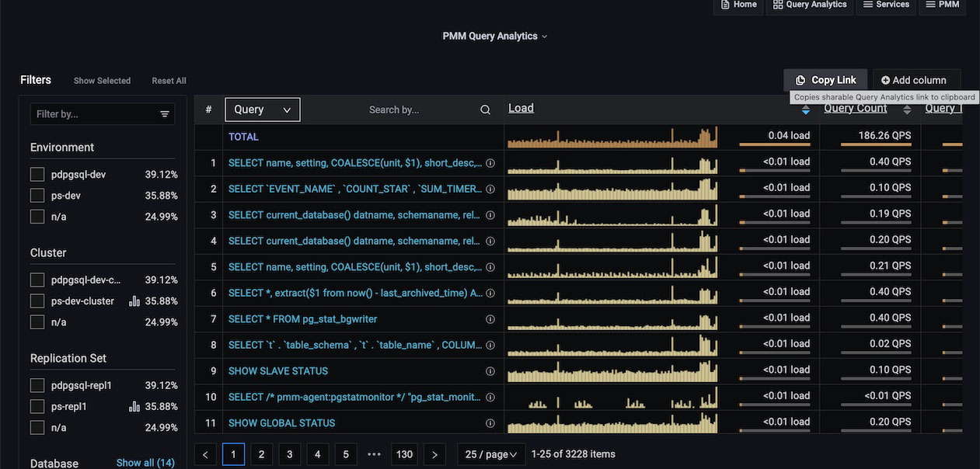Click the Copy Link button
This screenshot has width=980, height=469.
coord(825,80)
